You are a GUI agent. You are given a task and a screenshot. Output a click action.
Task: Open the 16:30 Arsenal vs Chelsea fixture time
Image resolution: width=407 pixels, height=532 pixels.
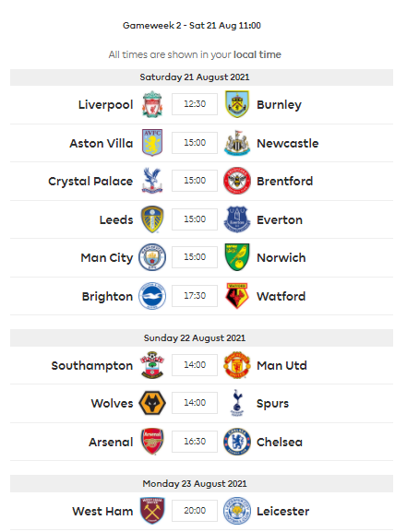coord(195,442)
